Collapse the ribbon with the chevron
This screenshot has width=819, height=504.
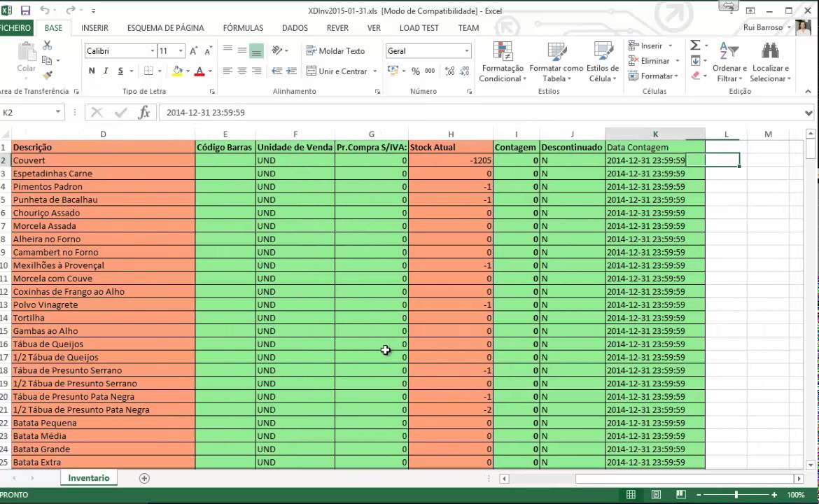pos(808,92)
